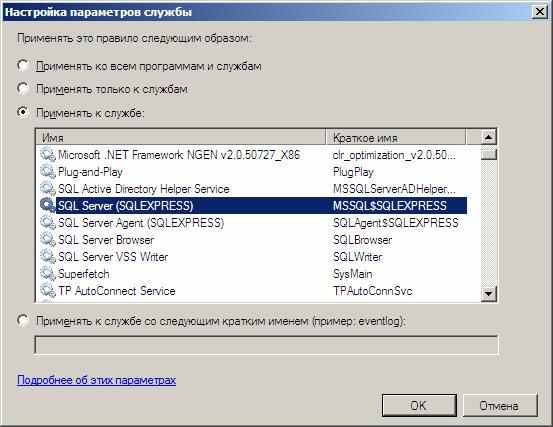This screenshot has width=553, height=427.
Task: Click the gear icon beside SQL Server VSS Writer
Action: (48, 257)
